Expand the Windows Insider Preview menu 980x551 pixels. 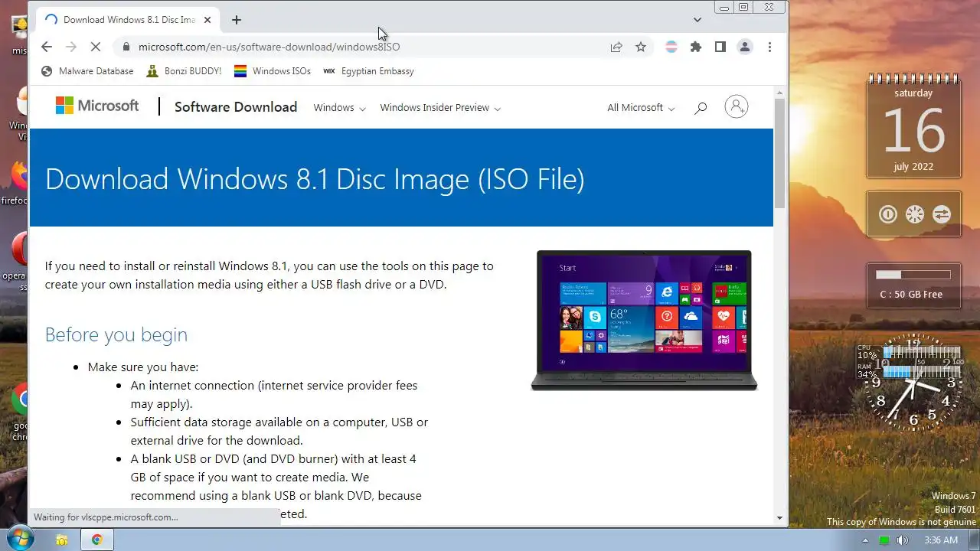(440, 108)
